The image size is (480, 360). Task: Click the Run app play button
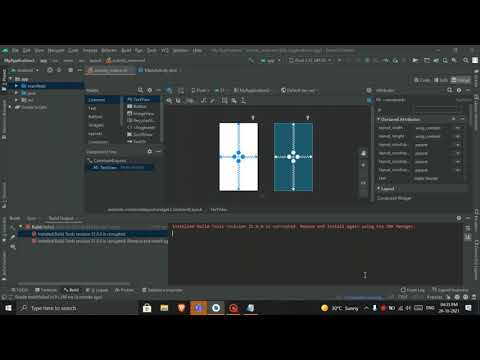click(x=340, y=60)
